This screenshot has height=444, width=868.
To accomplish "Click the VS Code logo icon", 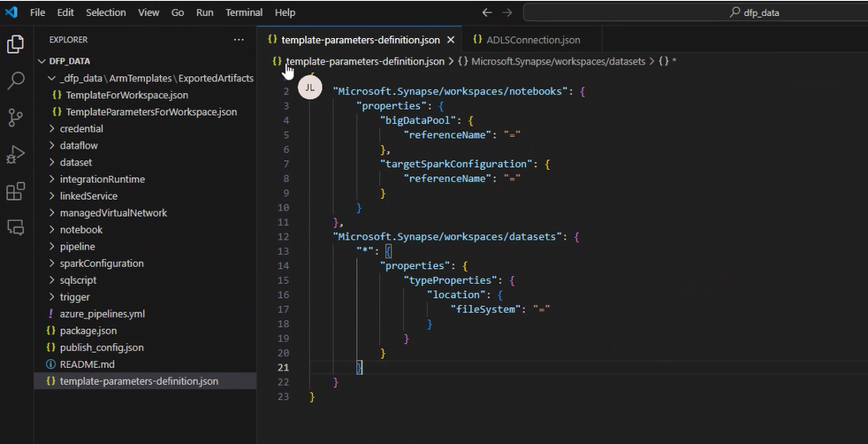I will 11,12.
